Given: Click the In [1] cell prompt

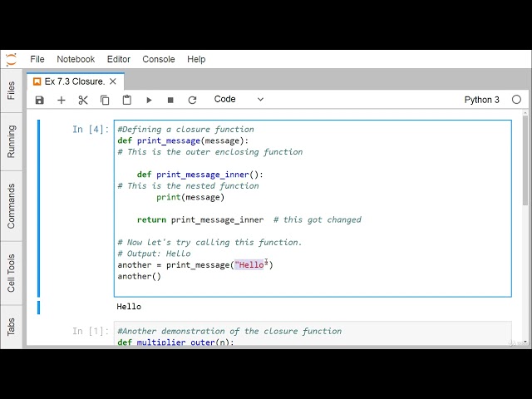Looking at the screenshot, I should pos(91,331).
